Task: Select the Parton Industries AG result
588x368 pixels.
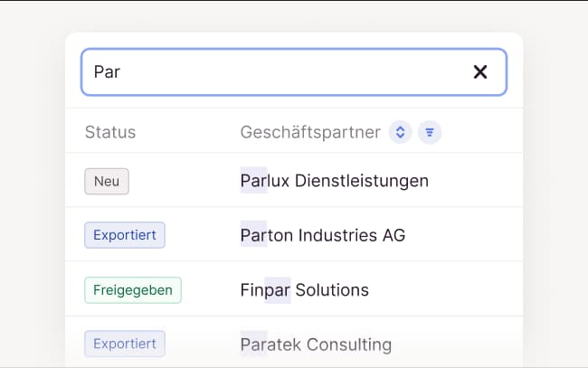Action: (x=322, y=235)
